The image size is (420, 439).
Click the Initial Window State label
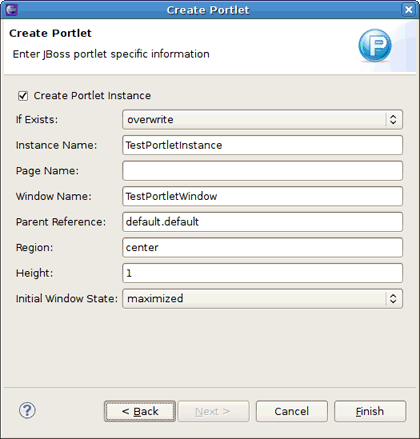67,298
